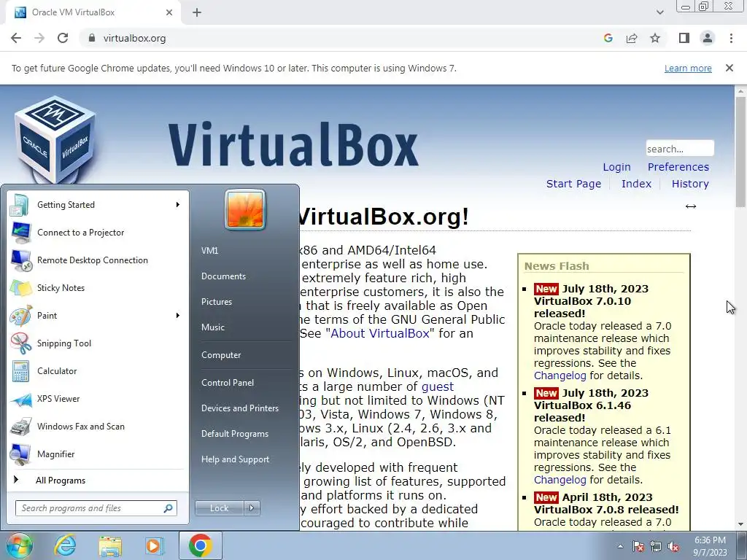Expand the Getting Started submenu arrow

point(178,205)
